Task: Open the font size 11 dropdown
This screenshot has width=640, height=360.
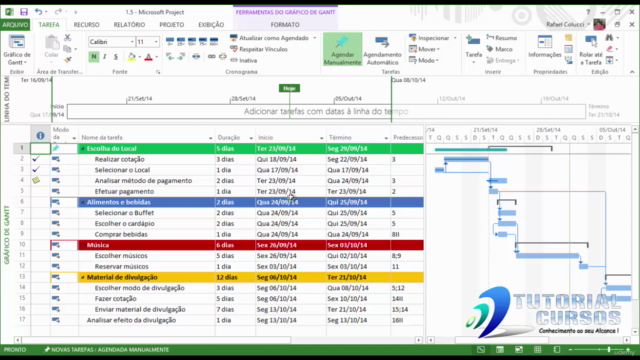Action: [156, 42]
